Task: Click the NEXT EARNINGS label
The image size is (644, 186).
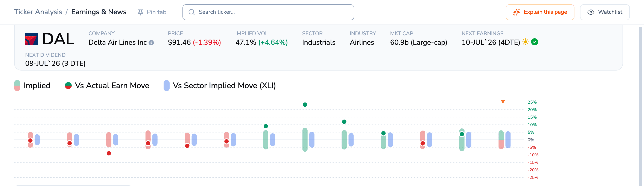Action: (x=482, y=34)
